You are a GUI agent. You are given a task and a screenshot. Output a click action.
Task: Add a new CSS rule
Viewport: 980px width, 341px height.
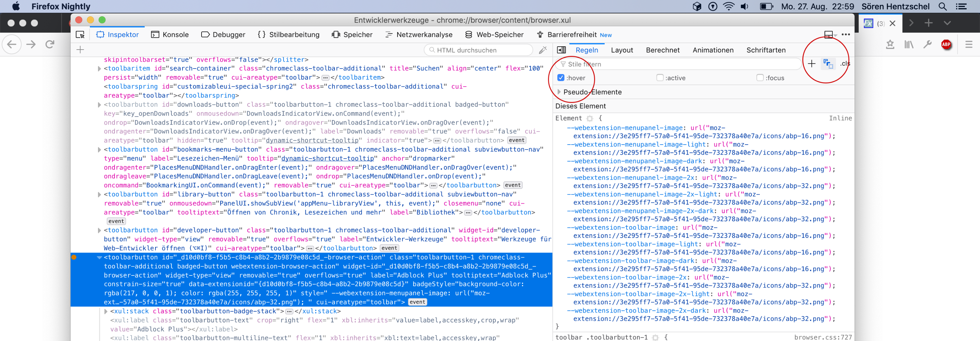pyautogui.click(x=811, y=64)
